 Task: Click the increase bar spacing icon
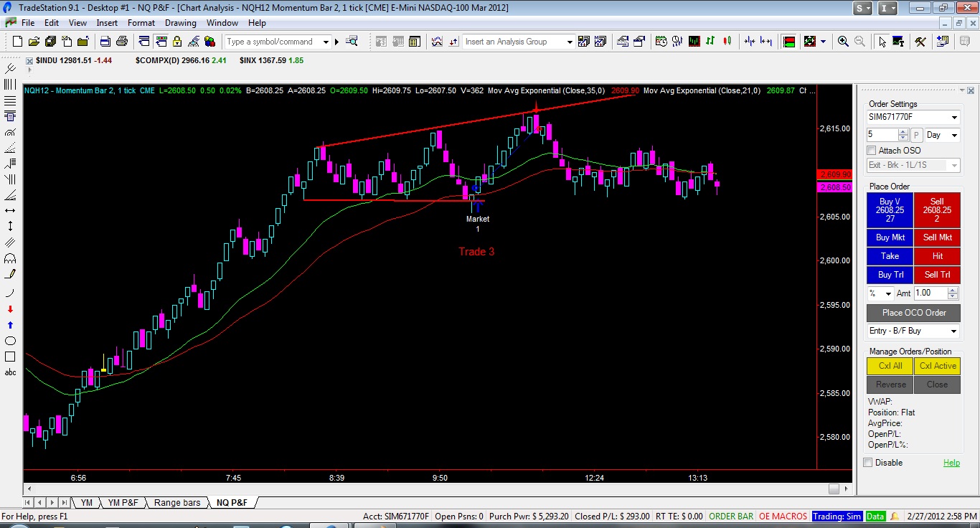pos(766,42)
